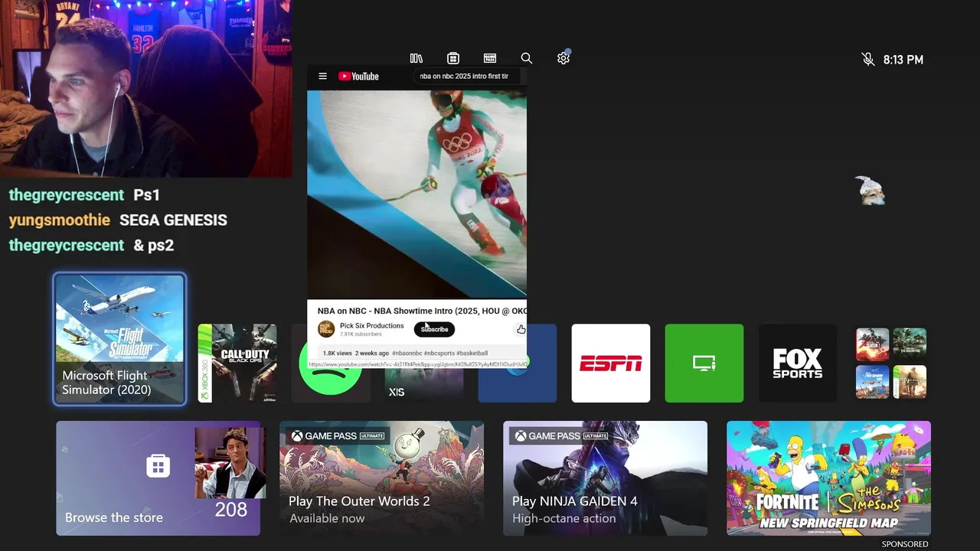Click the SPONSORED label
Image resolution: width=980 pixels, height=551 pixels.
click(905, 544)
